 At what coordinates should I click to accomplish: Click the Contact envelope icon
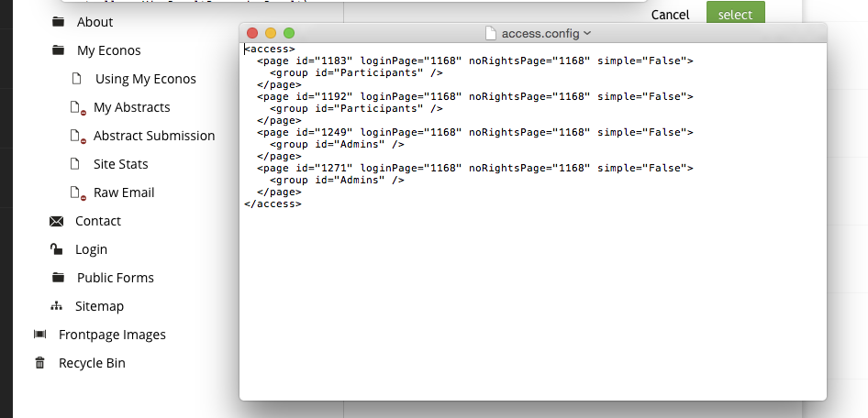[x=57, y=221]
